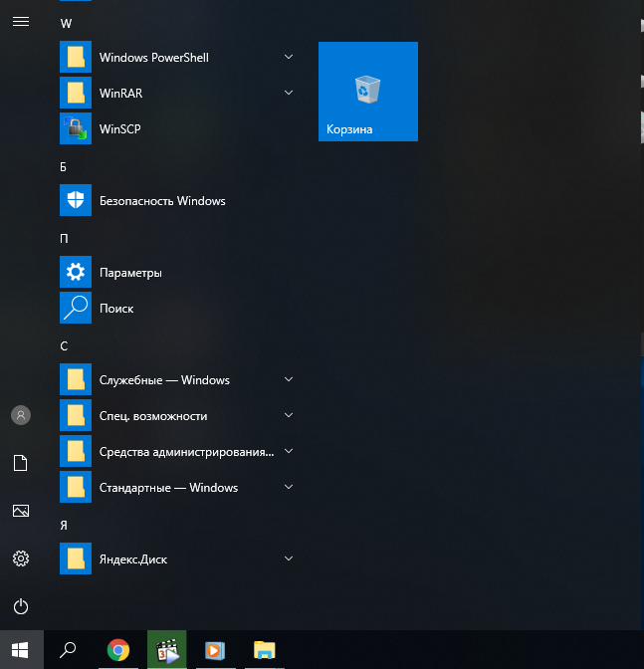The width and height of the screenshot is (644, 669).
Task: Open File Explorer from taskbar
Action: (x=265, y=650)
